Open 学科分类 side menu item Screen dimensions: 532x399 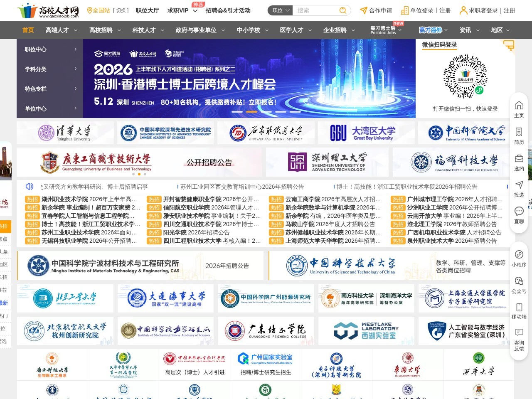tap(50, 69)
